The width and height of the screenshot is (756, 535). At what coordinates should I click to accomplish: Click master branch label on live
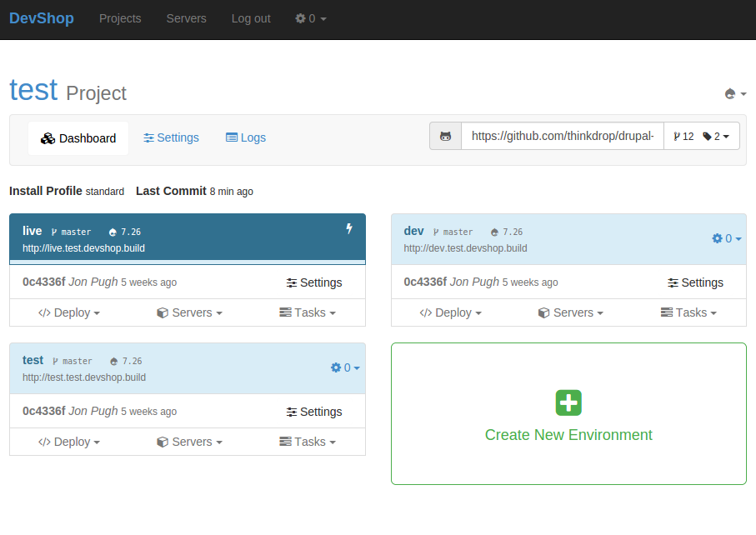coord(72,232)
